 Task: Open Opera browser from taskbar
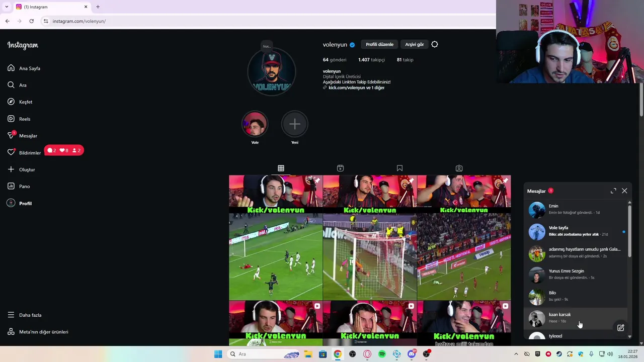coord(367,354)
